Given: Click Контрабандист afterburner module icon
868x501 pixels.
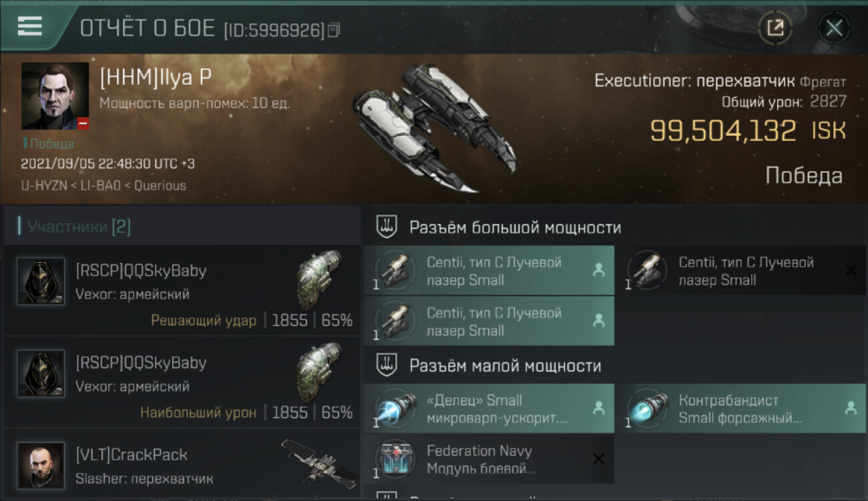Looking at the screenshot, I should pyautogui.click(x=648, y=408).
